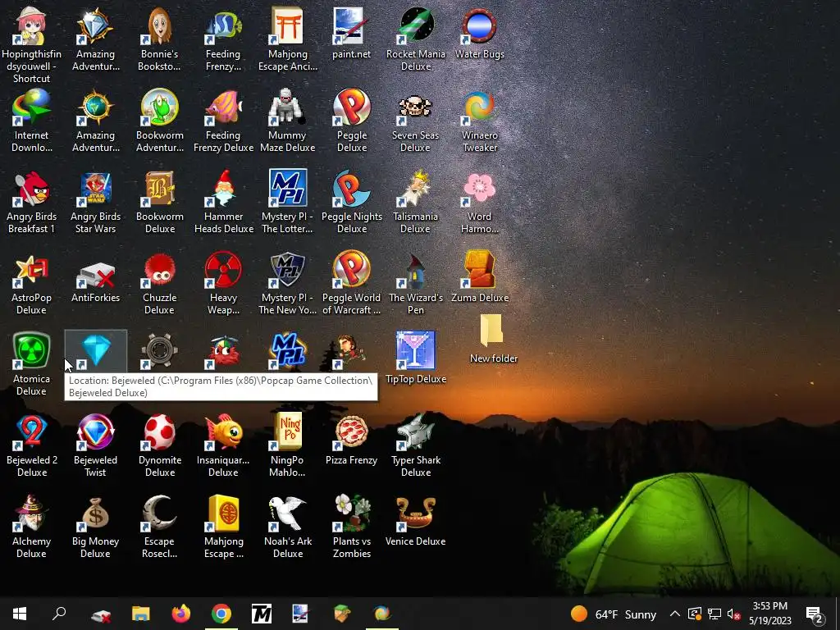The height and width of the screenshot is (630, 840).
Task: Open the Windows Start menu
Action: pyautogui.click(x=20, y=614)
